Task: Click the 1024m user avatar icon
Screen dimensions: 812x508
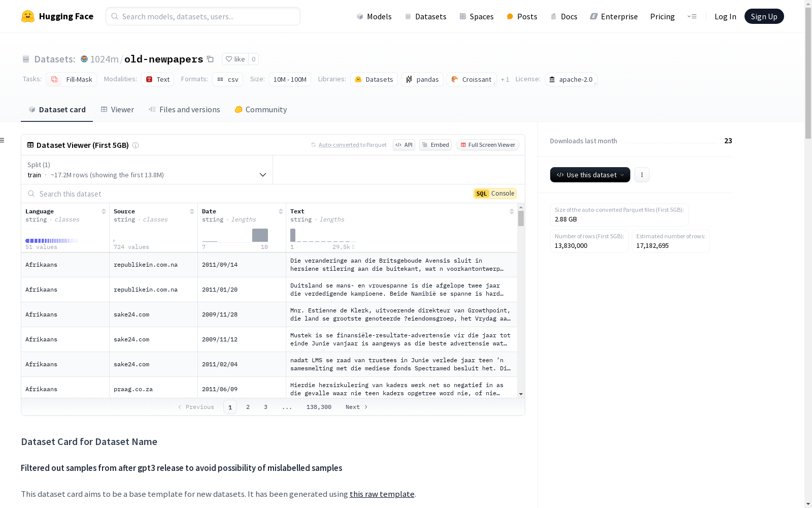Action: coord(84,59)
